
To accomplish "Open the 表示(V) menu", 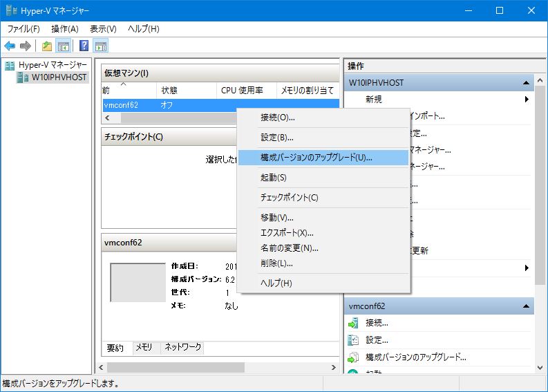I will point(103,29).
